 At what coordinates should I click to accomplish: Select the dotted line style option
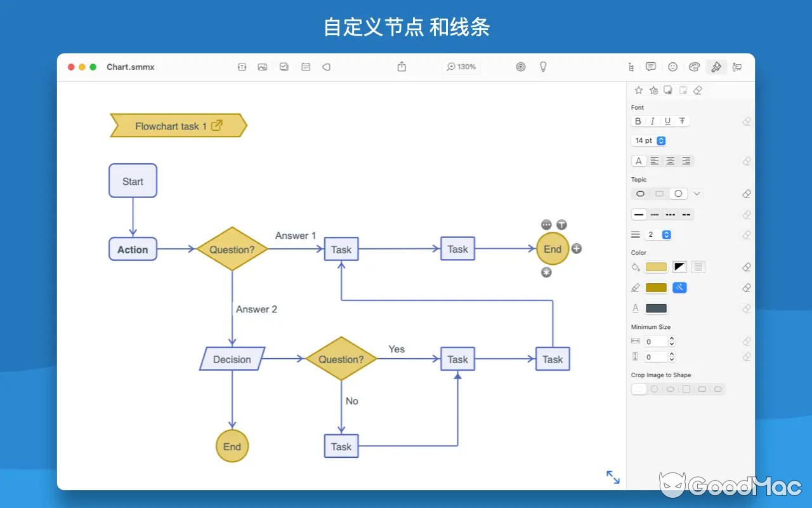[x=655, y=214]
